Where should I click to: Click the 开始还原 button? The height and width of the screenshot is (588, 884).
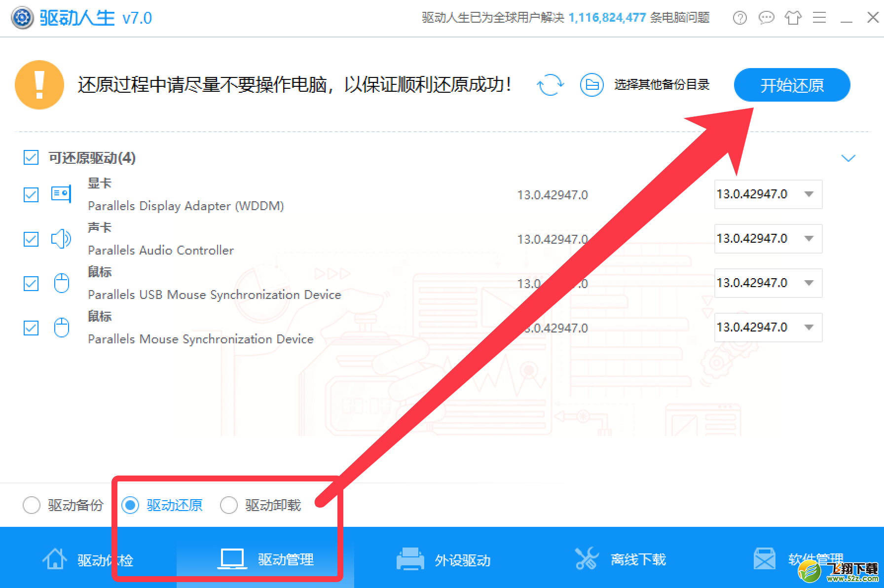pyautogui.click(x=791, y=85)
